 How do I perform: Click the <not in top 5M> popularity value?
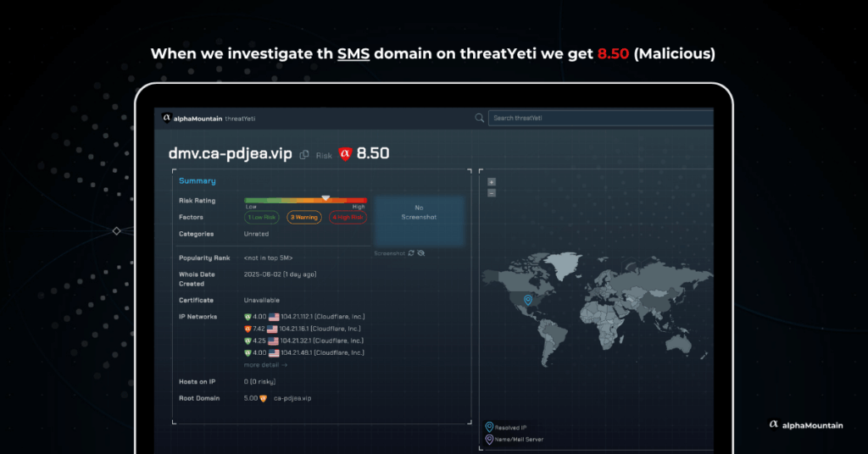coord(269,257)
